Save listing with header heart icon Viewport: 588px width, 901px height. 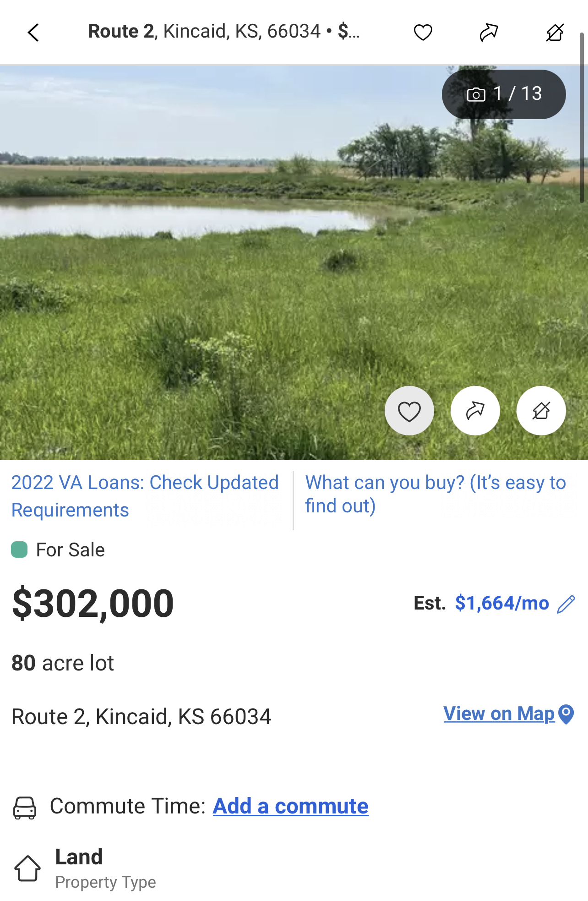point(423,33)
